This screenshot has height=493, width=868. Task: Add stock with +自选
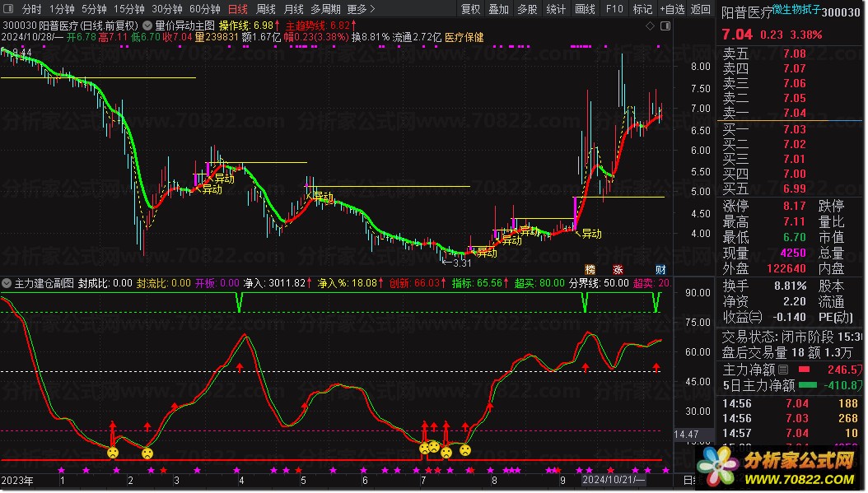tap(673, 9)
